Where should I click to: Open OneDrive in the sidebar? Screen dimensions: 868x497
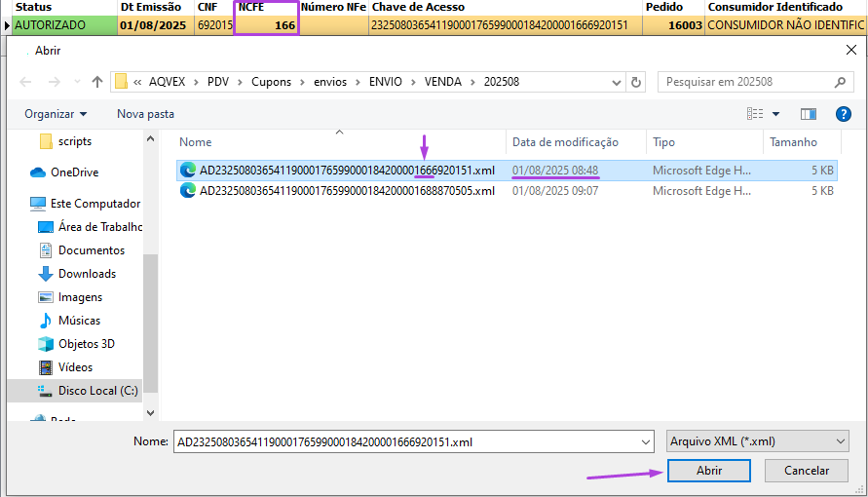[x=74, y=172]
